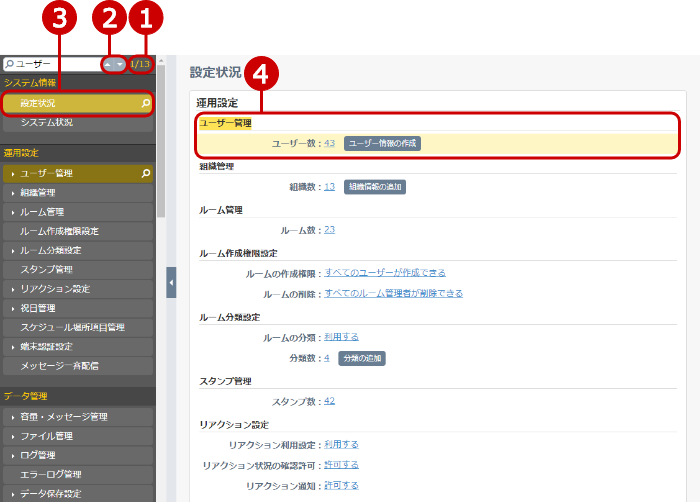Open ルーム作成権限設定 menu item
Screen dimensions: 700x503
coord(78,231)
